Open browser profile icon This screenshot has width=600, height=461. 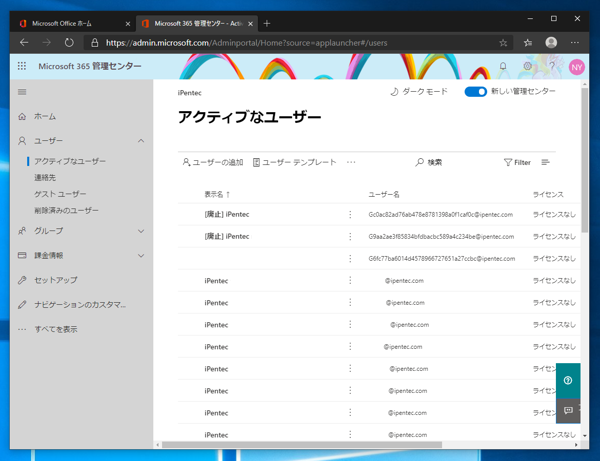[551, 42]
